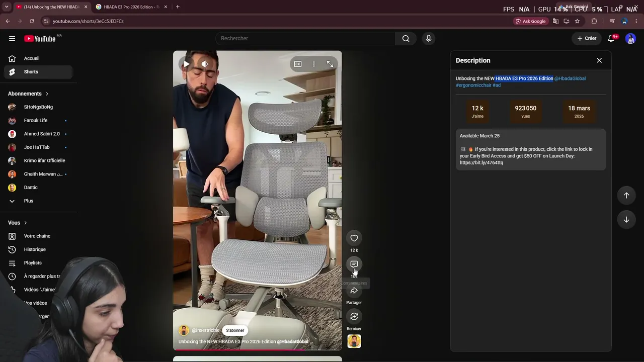Seek using the Short's red progress bar
Viewport: 644px width, 362px height.
(258, 349)
